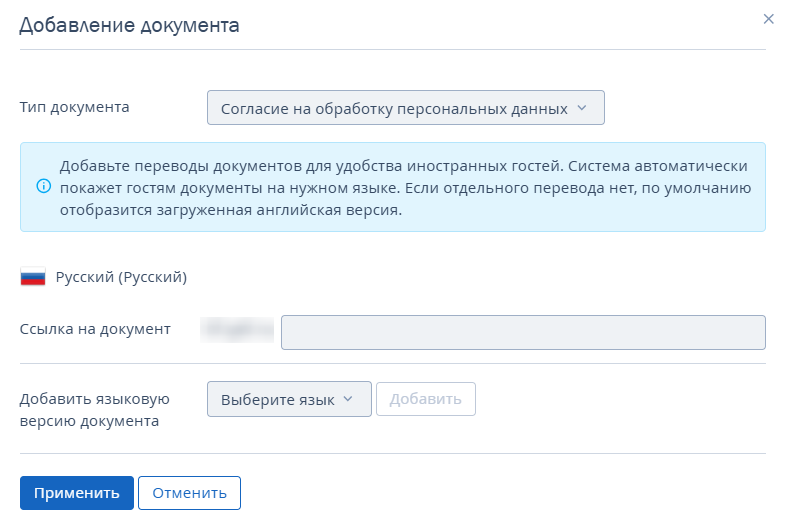Close the Добавление документа dialog
Viewport: 785px width, 530px height.
(768, 19)
